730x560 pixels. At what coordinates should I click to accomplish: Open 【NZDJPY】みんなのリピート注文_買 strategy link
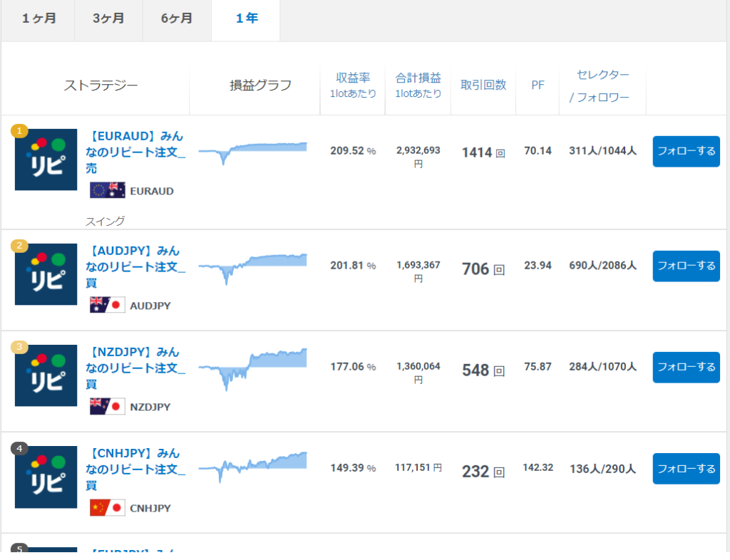pyautogui.click(x=135, y=368)
